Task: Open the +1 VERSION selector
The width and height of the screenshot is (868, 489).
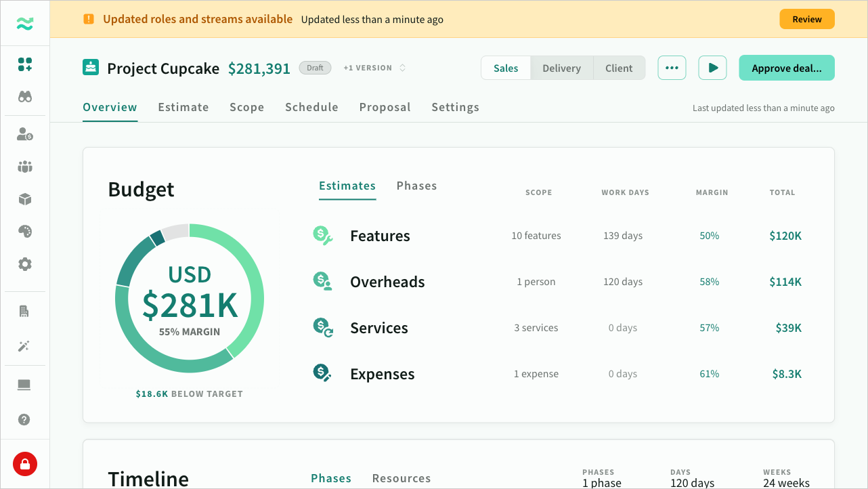Action: coord(374,68)
